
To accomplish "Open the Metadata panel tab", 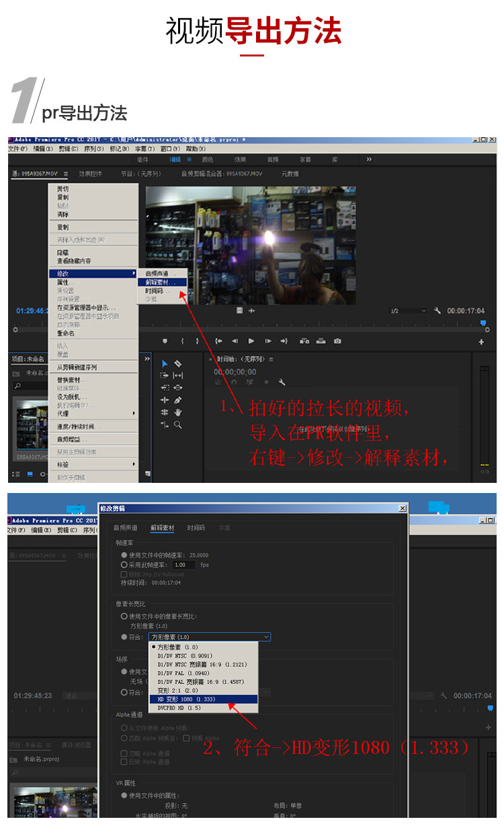I will tap(290, 174).
